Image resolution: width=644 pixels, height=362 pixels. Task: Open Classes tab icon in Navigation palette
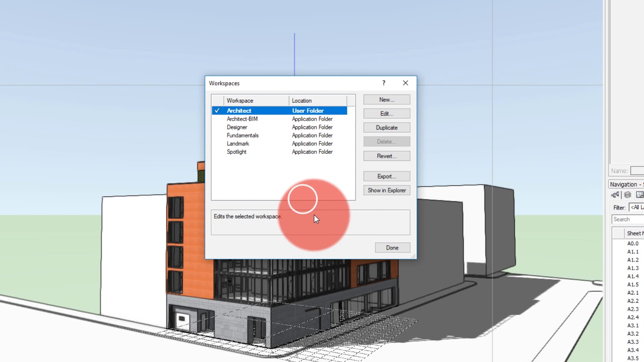[x=615, y=195]
